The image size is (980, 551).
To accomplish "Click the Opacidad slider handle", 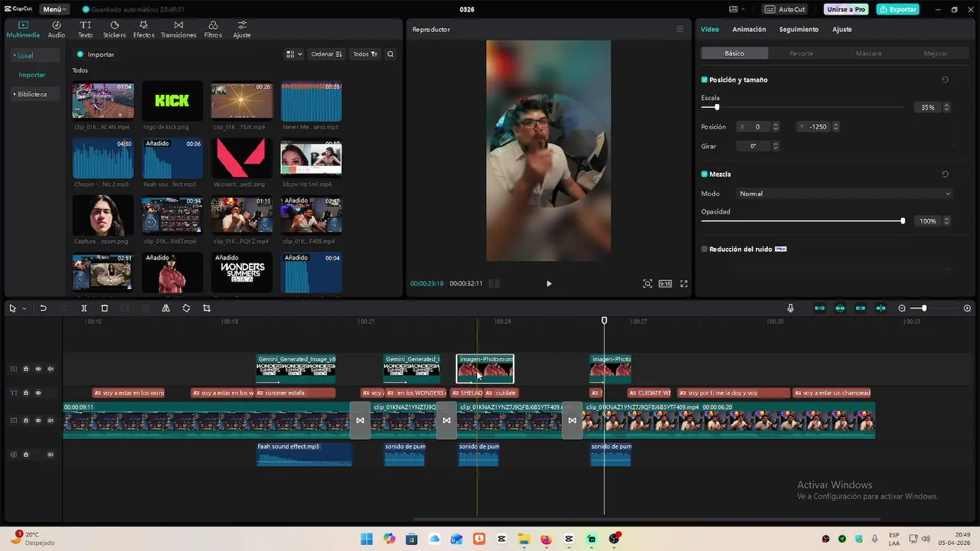I will 903,221.
